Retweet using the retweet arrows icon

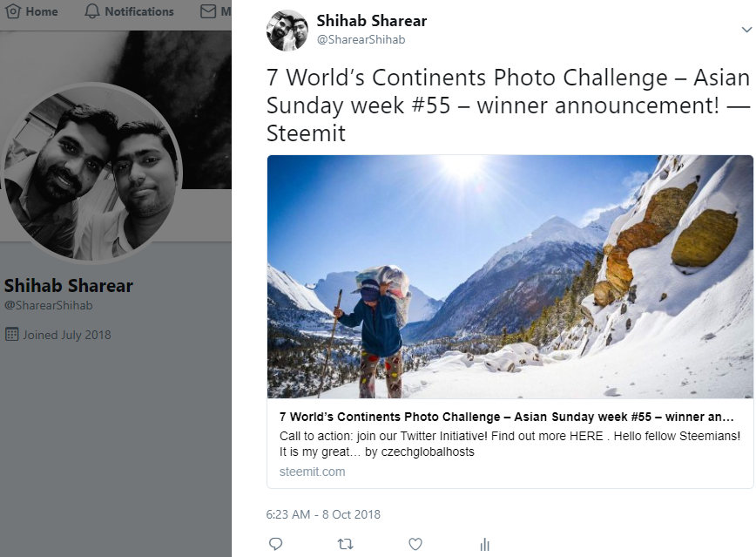(x=345, y=544)
